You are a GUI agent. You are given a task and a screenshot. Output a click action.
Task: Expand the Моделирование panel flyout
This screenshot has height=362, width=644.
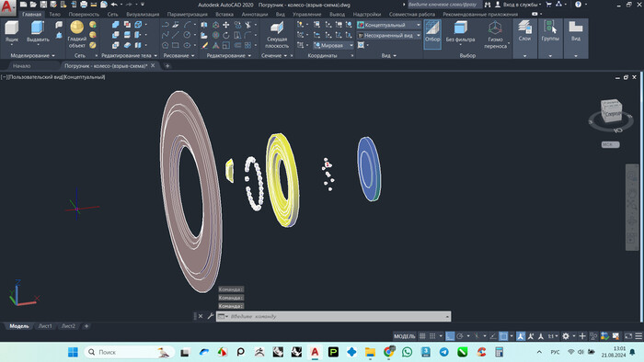[32, 55]
